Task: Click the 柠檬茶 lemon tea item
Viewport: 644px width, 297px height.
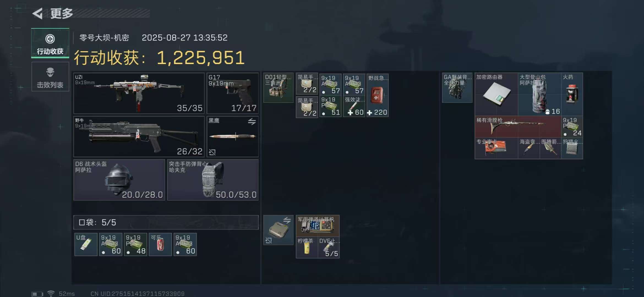Action: [307, 248]
